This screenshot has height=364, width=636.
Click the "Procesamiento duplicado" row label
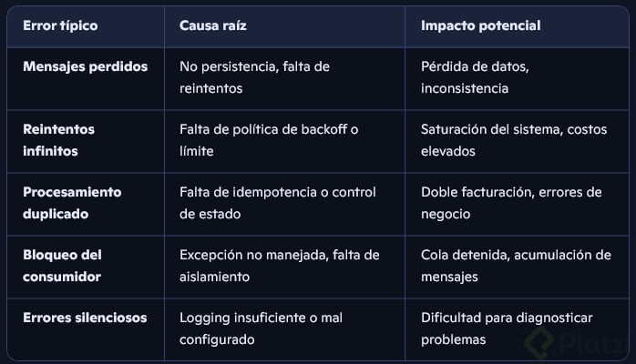point(72,203)
